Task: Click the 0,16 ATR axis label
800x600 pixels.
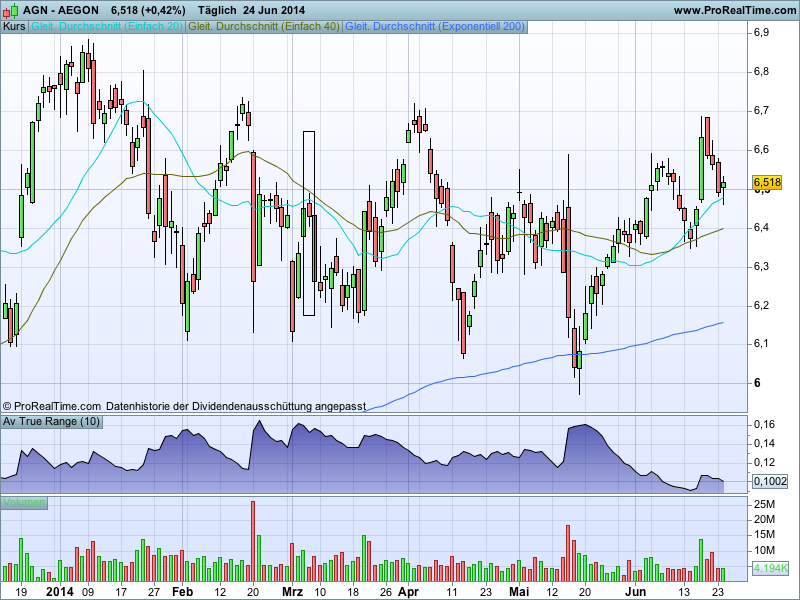Action: (x=764, y=424)
